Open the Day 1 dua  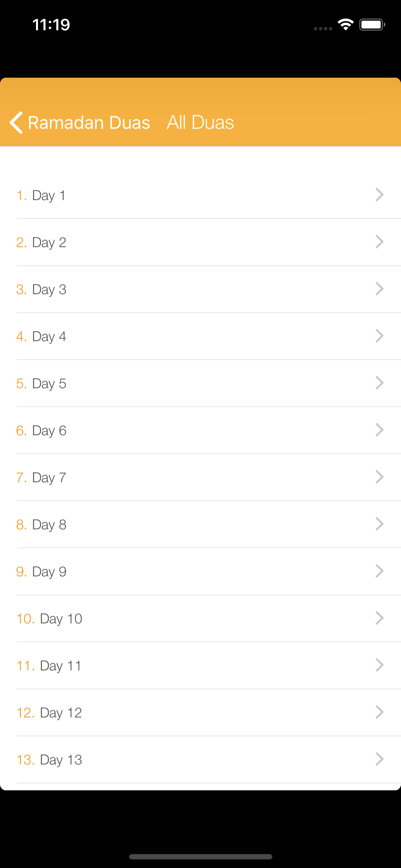49,195
